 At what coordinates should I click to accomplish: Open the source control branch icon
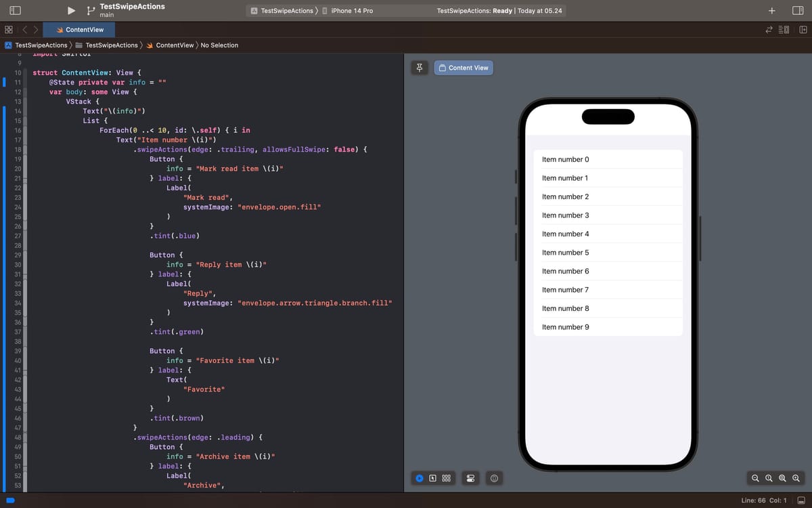[91, 10]
